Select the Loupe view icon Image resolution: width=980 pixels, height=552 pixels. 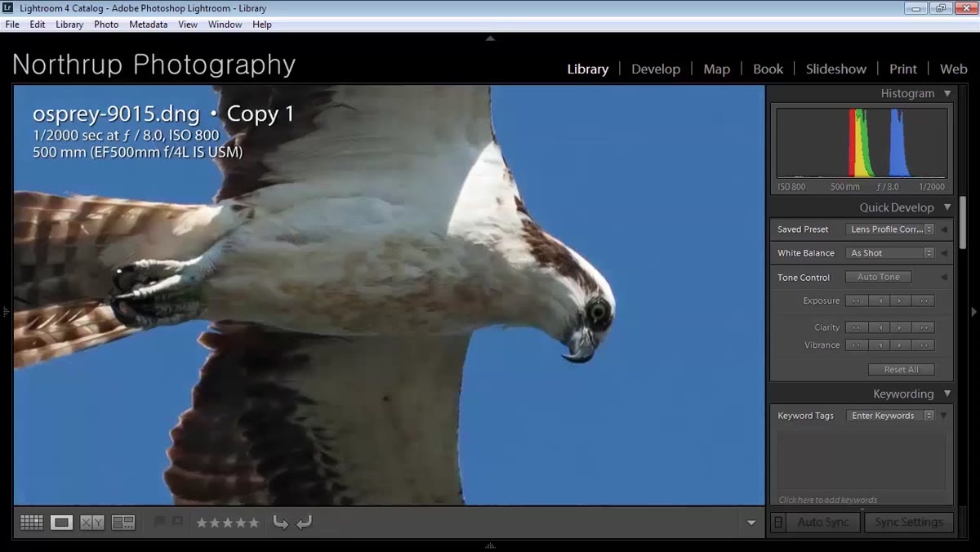coord(61,523)
